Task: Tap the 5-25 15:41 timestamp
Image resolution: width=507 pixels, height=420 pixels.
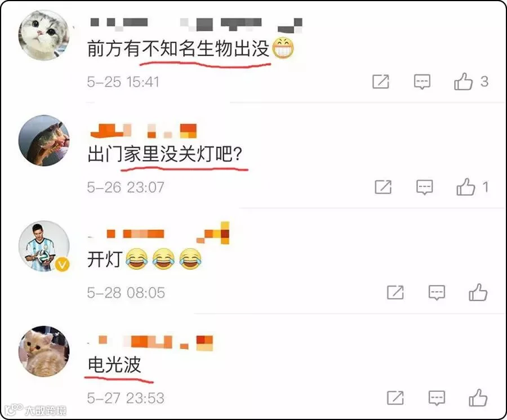Action: (x=123, y=82)
